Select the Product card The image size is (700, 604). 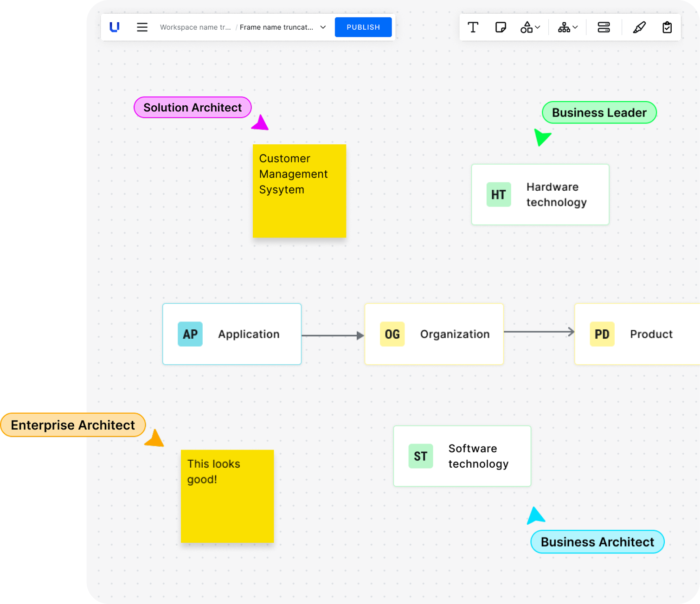(x=637, y=334)
